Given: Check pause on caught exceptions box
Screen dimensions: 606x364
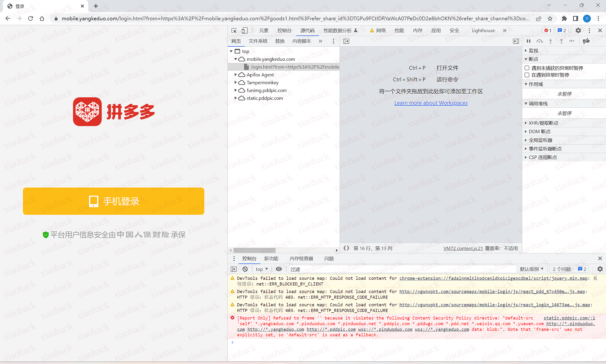Looking at the screenshot, I should (x=527, y=75).
